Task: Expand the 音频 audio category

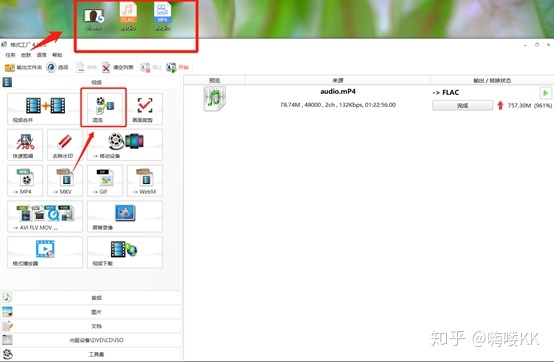Action: pyautogui.click(x=91, y=298)
